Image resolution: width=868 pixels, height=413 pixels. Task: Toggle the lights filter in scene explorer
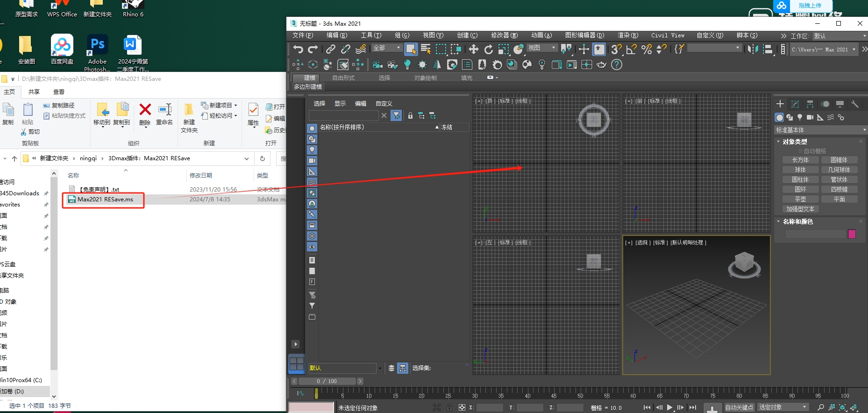coord(312,150)
